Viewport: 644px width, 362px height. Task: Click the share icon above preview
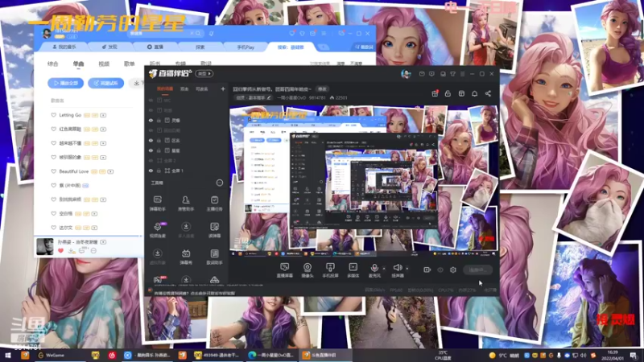click(x=488, y=93)
